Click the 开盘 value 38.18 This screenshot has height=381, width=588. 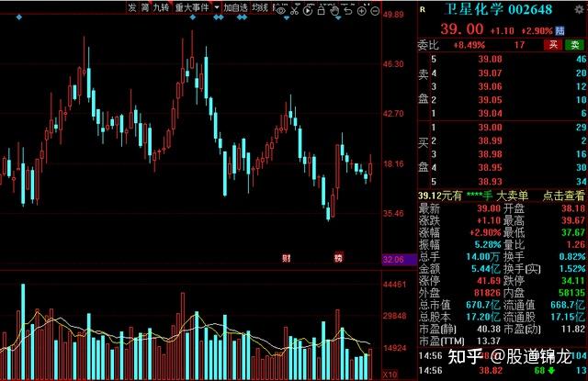pyautogui.click(x=573, y=208)
